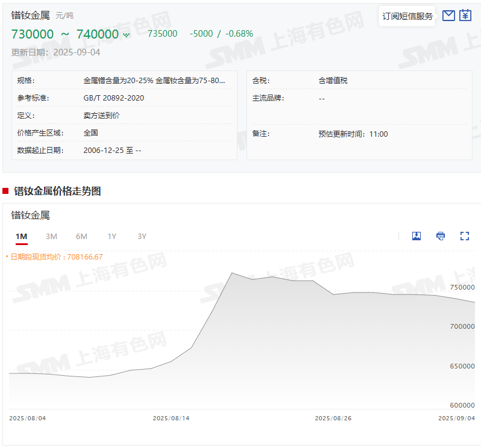Save the chart as an image
Image resolution: width=481 pixels, height=448 pixels.
(x=417, y=236)
